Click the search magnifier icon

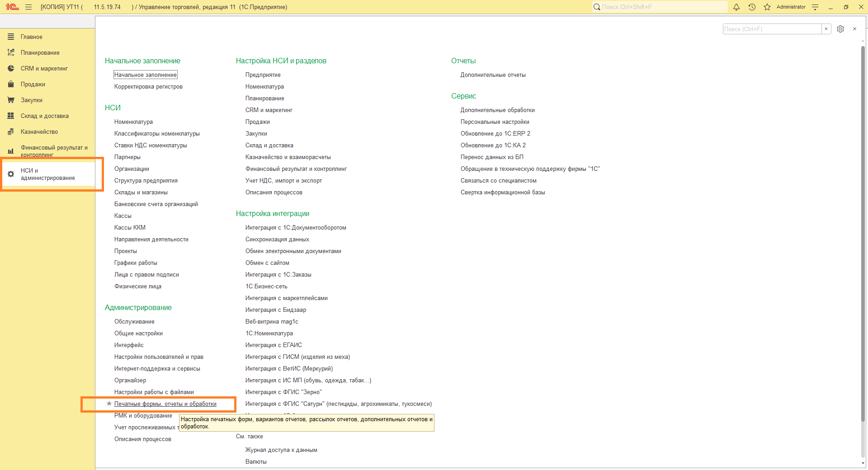tap(597, 7)
